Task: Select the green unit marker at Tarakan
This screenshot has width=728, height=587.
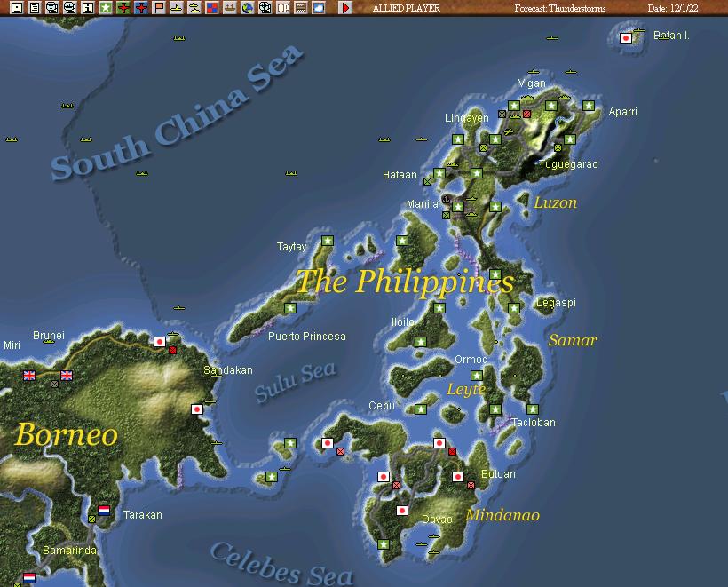Action: tap(92, 519)
